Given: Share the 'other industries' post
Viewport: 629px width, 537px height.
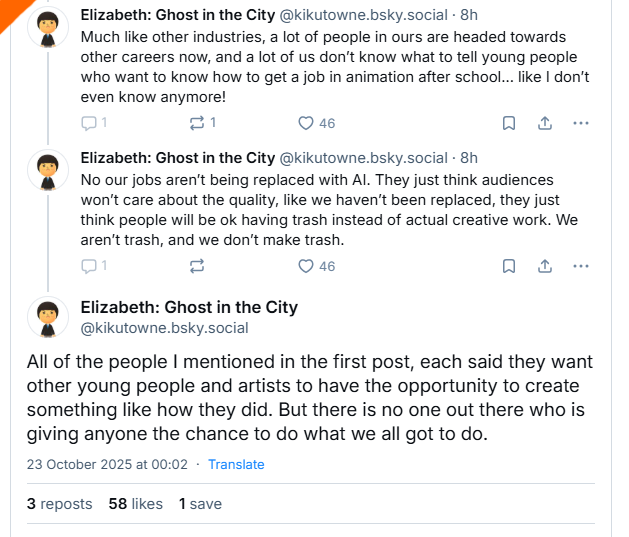Looking at the screenshot, I should point(545,123).
